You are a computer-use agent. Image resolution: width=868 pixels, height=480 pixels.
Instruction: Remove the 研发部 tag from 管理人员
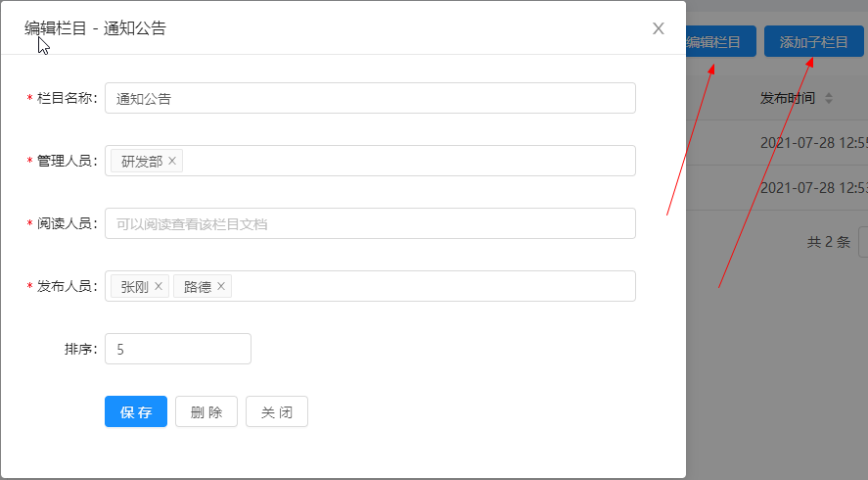[172, 161]
